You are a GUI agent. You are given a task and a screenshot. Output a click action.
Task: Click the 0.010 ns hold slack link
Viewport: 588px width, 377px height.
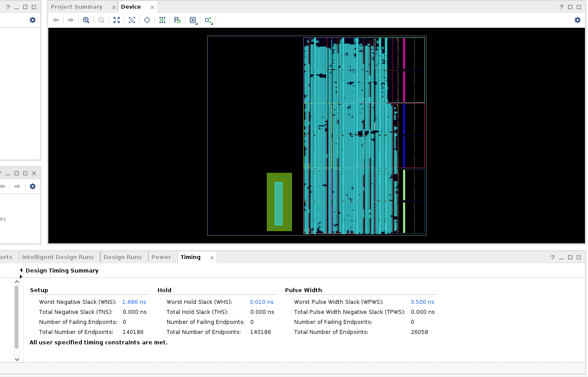click(x=262, y=302)
